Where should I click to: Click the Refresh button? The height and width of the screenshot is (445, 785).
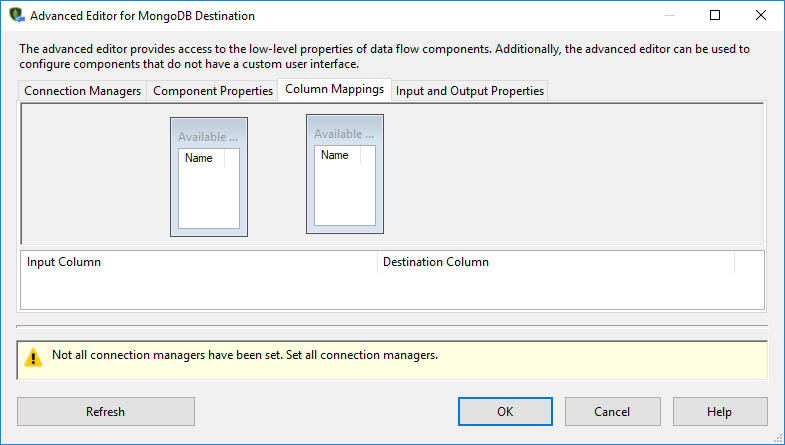pos(106,411)
